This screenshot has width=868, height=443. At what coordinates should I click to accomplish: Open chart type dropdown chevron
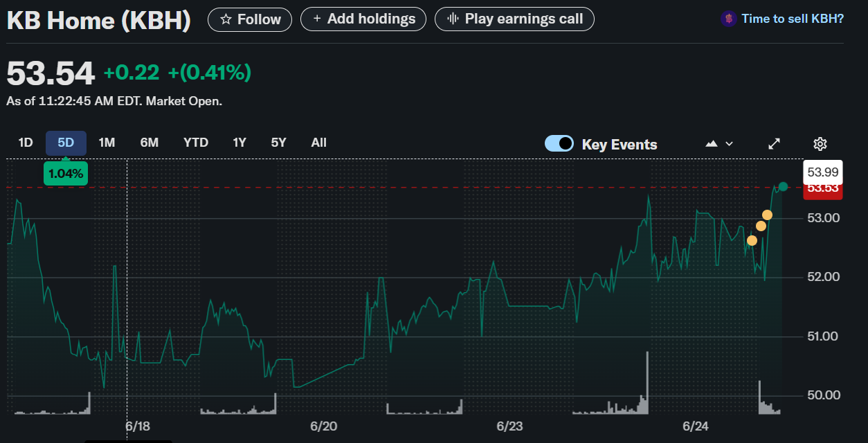pos(729,144)
